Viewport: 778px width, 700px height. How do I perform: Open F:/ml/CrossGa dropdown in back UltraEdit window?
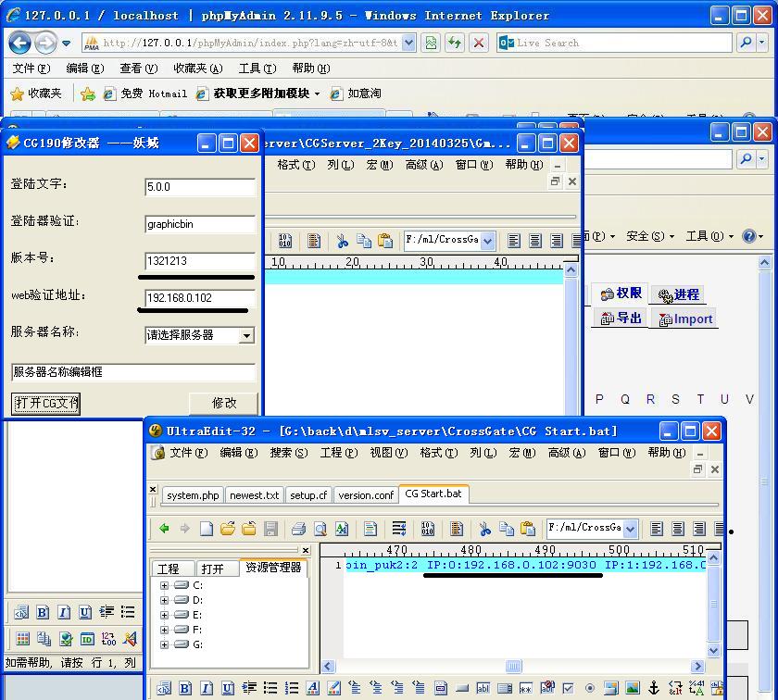point(488,241)
